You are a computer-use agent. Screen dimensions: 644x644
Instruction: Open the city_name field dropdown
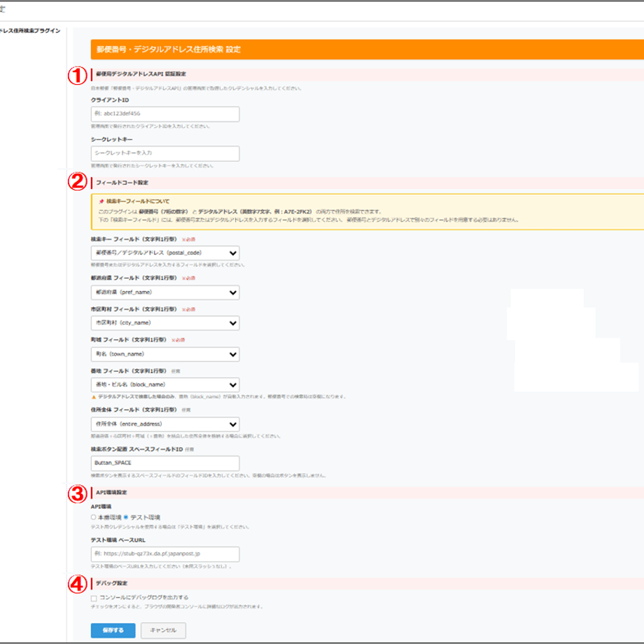coord(165,323)
